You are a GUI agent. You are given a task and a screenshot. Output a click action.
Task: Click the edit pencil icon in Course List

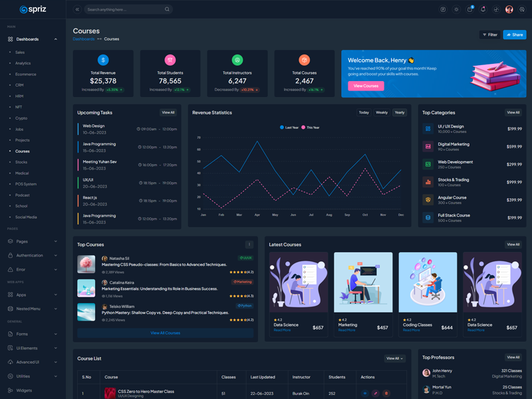(376, 394)
